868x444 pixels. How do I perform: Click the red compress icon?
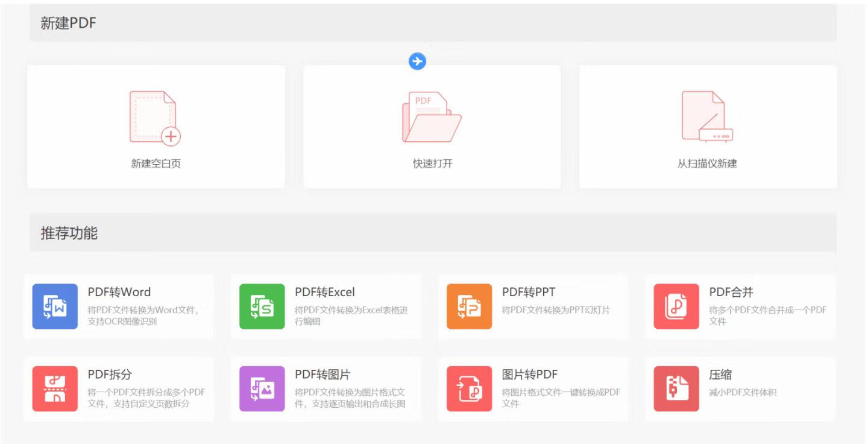click(x=676, y=389)
